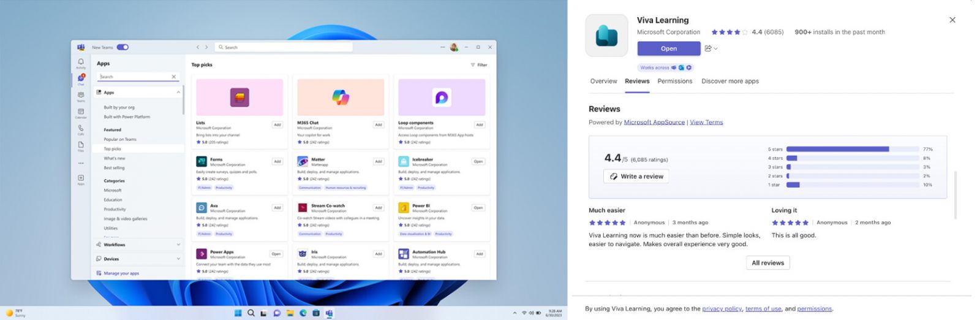Click Write a review button

[636, 177]
